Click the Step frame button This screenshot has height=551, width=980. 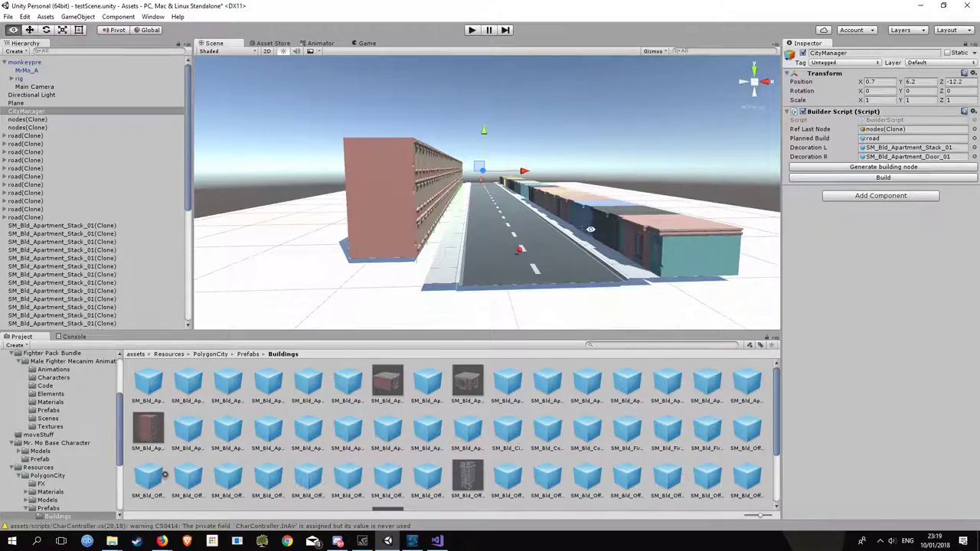pyautogui.click(x=505, y=30)
